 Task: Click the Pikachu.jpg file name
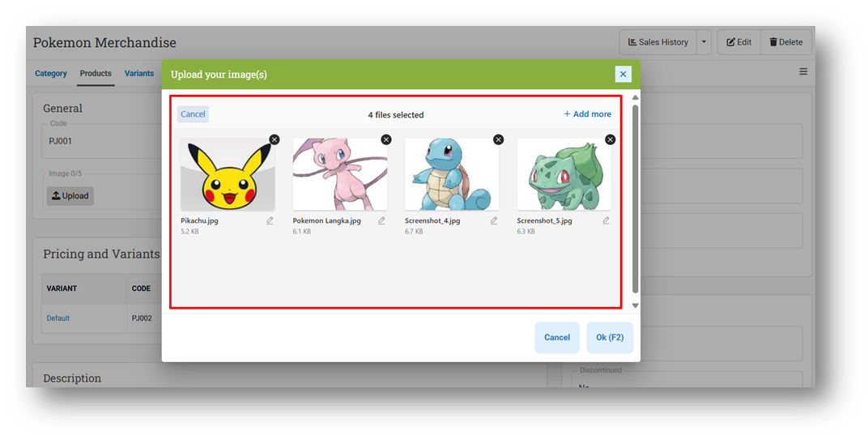point(199,220)
